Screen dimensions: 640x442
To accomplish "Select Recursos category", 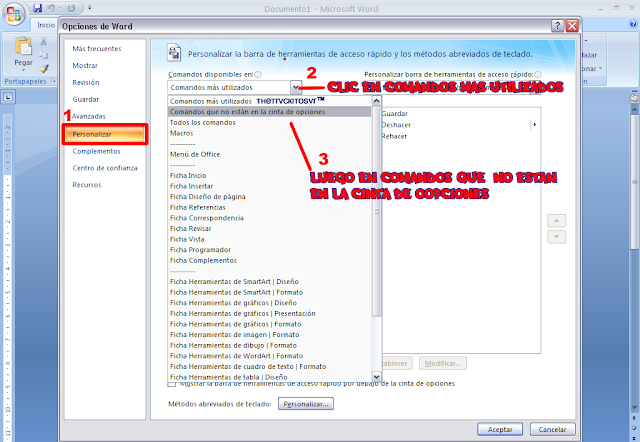I will (87, 185).
